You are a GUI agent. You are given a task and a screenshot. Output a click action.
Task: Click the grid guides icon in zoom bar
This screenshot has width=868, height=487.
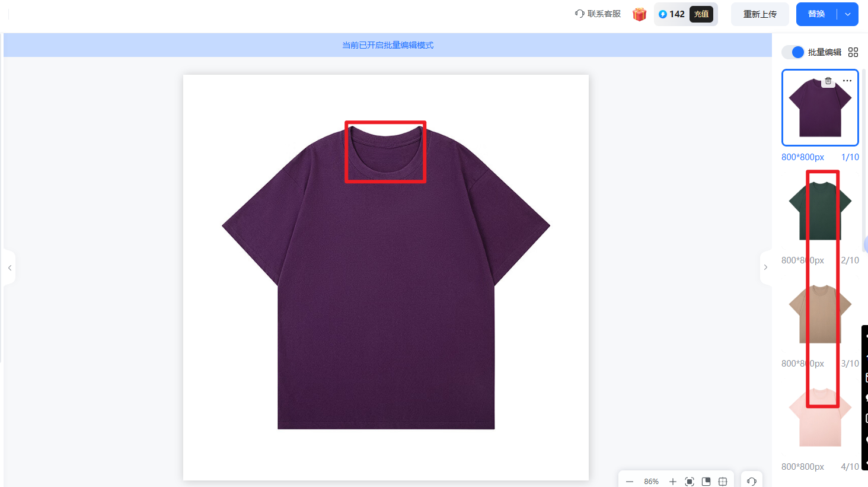point(723,482)
